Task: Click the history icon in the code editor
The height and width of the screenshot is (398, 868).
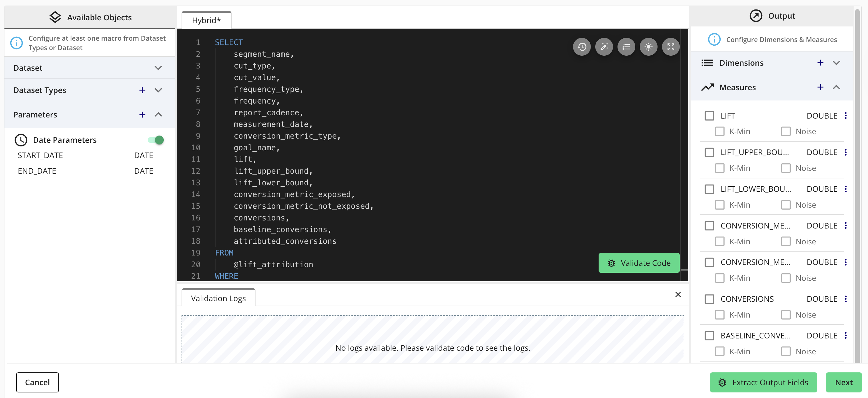Action: click(x=582, y=47)
